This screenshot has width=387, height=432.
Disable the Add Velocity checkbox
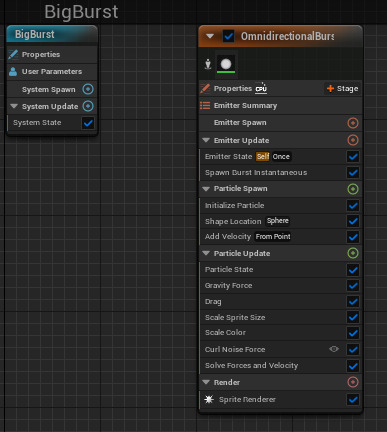point(353,237)
